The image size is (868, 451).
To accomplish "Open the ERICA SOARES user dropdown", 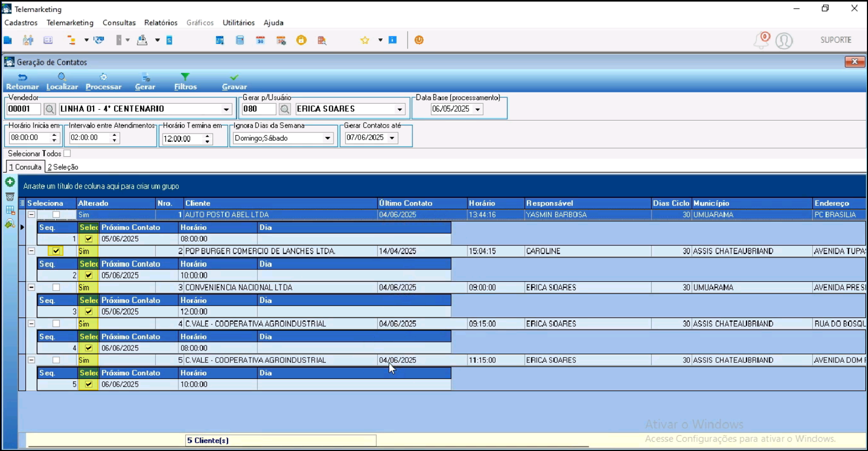I will click(x=399, y=109).
